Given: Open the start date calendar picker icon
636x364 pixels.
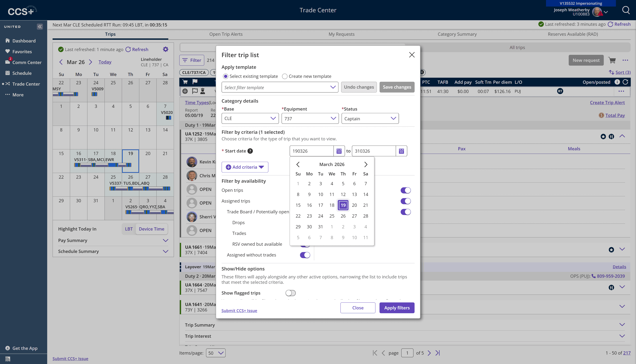Looking at the screenshot, I should 339,151.
